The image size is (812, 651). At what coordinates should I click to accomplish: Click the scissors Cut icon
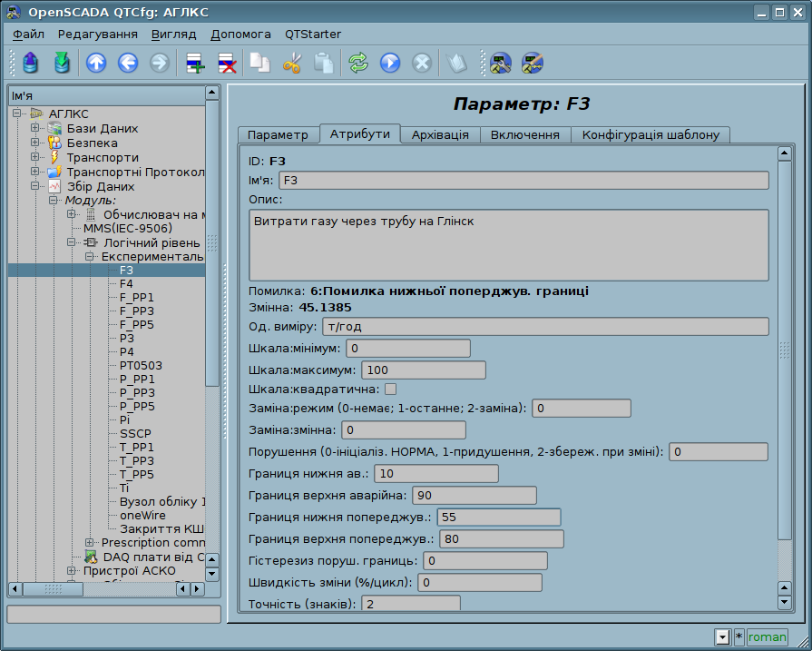(292, 63)
